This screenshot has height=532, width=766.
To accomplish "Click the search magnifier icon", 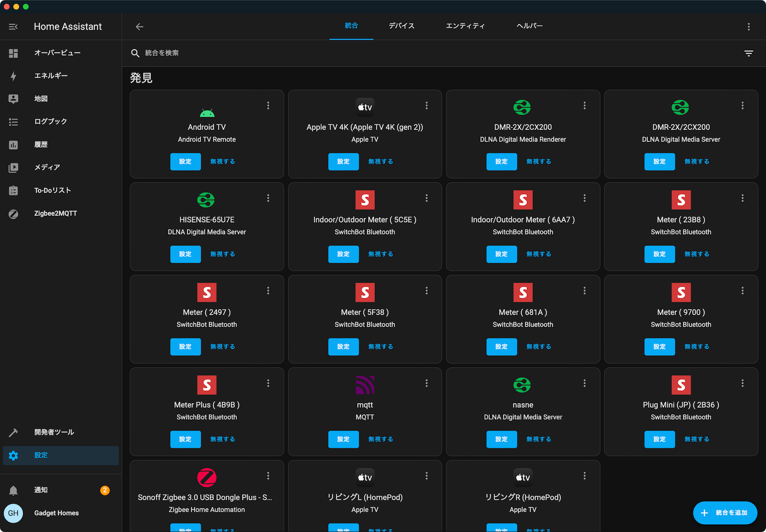I will [135, 53].
